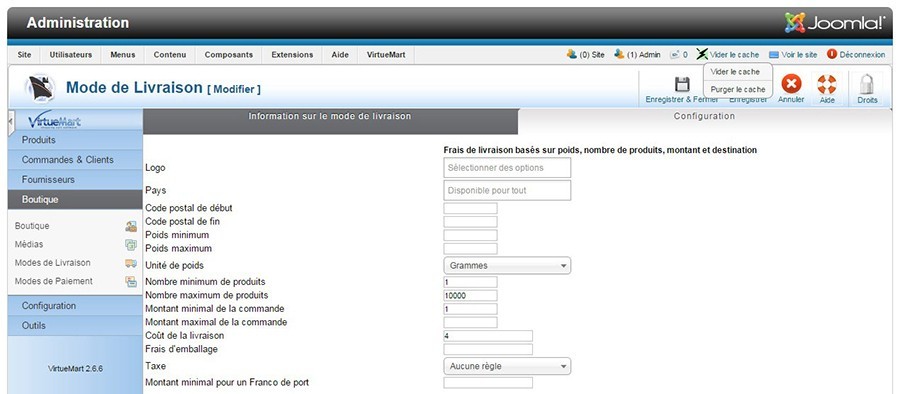Open the Site menu
Viewport: 900px width, 394px height.
pyautogui.click(x=24, y=55)
